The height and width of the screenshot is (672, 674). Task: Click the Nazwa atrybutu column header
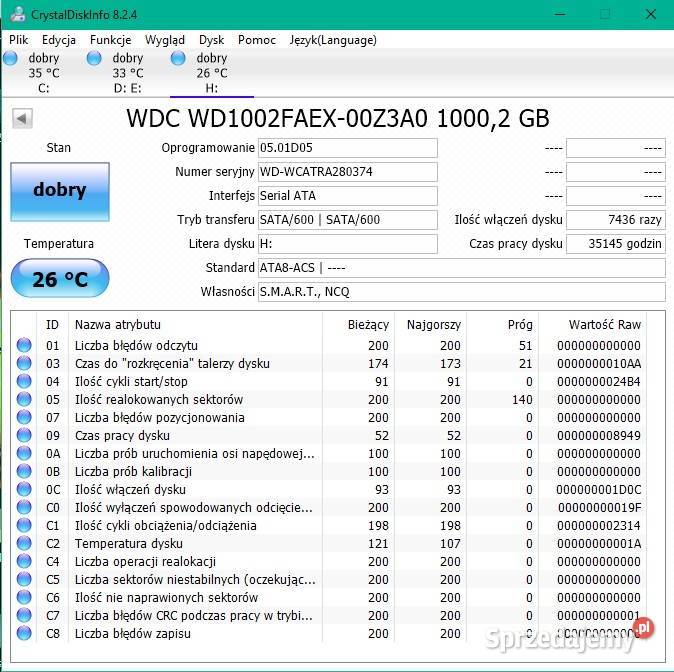coord(195,325)
